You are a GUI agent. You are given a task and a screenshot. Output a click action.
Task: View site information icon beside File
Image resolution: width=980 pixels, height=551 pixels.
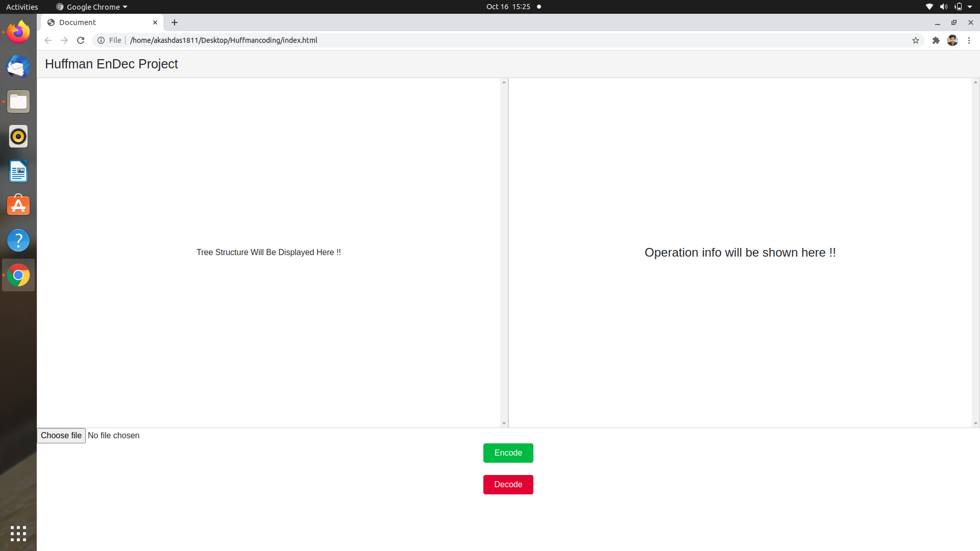(x=101, y=40)
